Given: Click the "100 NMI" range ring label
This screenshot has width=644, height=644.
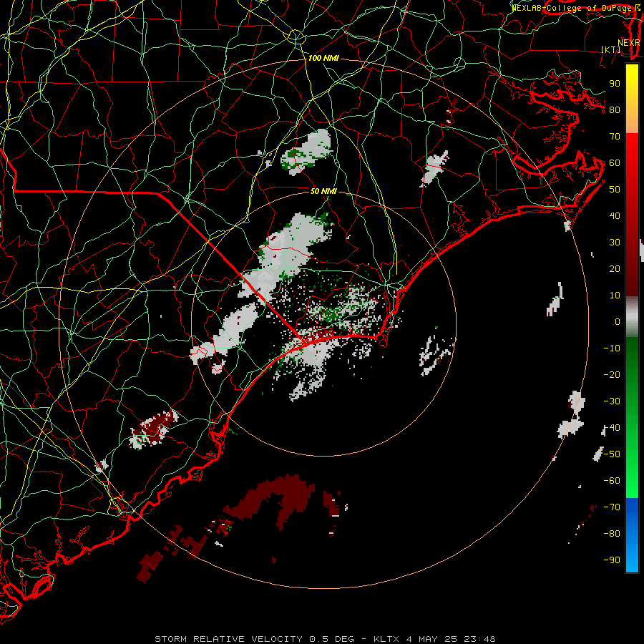Looking at the screenshot, I should (x=323, y=59).
